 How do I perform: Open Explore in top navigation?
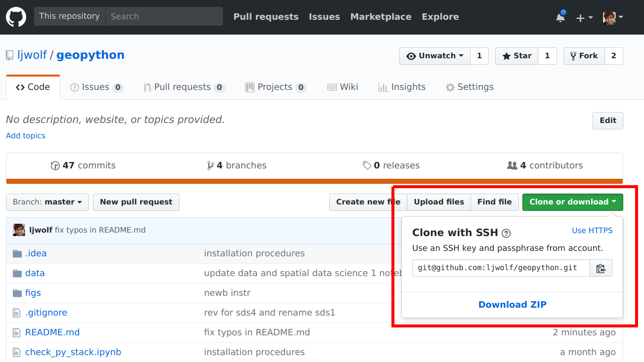[x=440, y=17]
